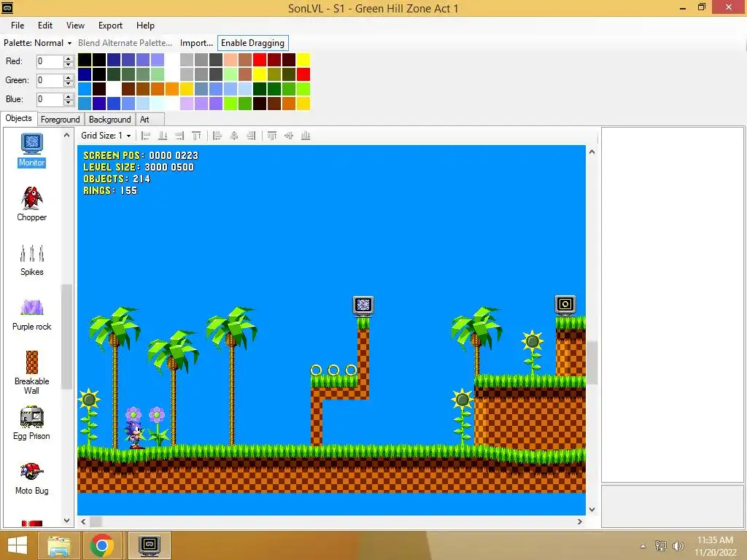Open File Explorer from the taskbar
This screenshot has height=560, width=747.
[58, 545]
